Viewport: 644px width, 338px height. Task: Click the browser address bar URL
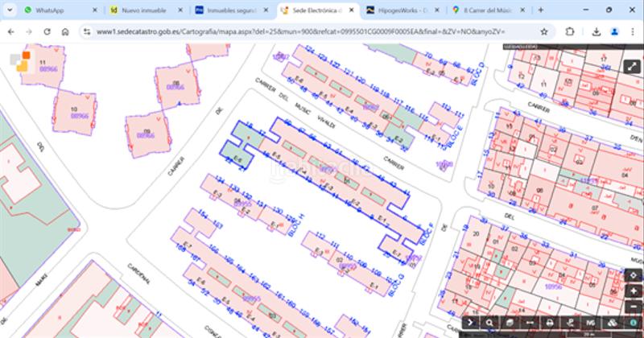pyautogui.click(x=306, y=31)
